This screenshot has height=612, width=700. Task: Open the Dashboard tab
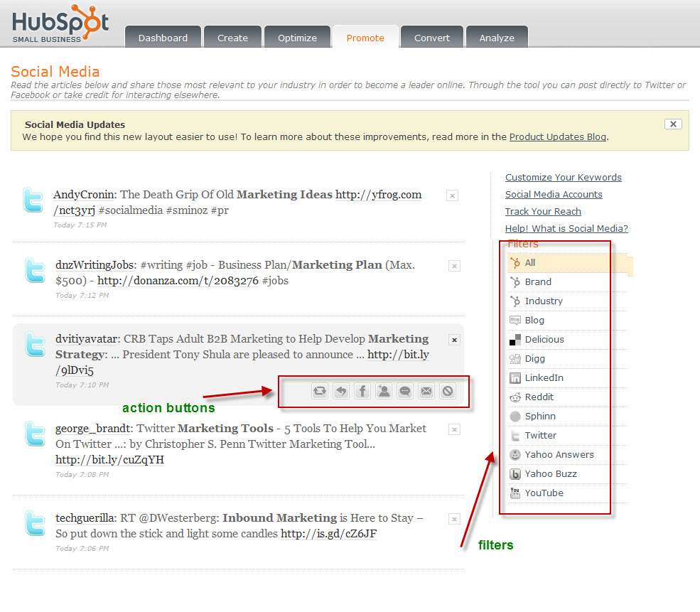pos(163,37)
